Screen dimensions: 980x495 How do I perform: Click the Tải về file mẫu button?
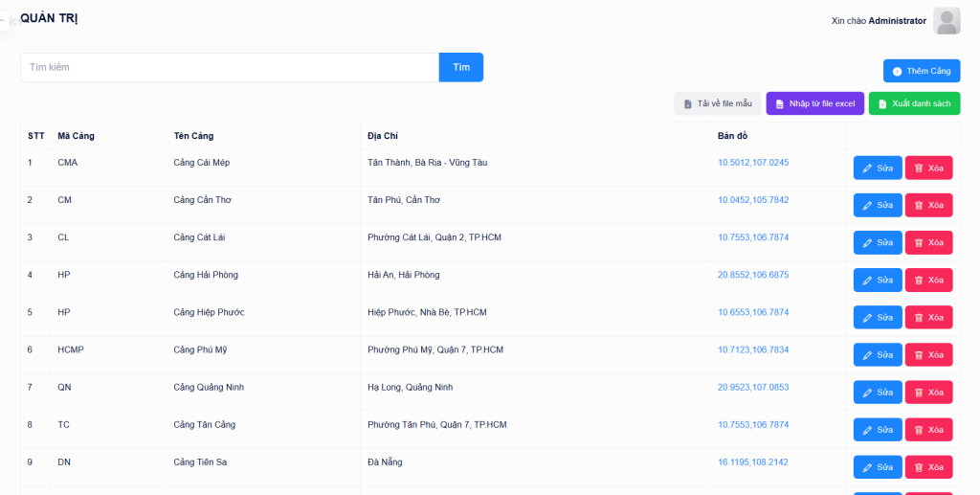pos(717,103)
